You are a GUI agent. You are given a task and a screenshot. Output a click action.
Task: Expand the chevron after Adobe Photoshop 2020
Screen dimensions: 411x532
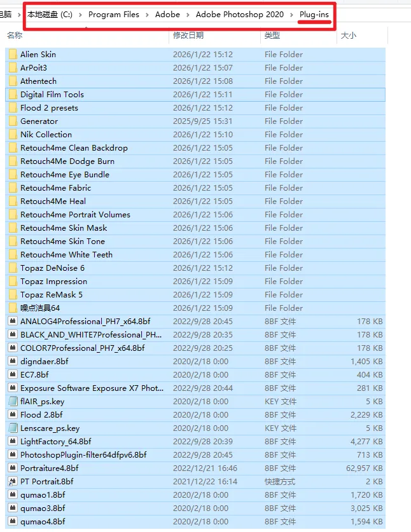click(x=292, y=15)
